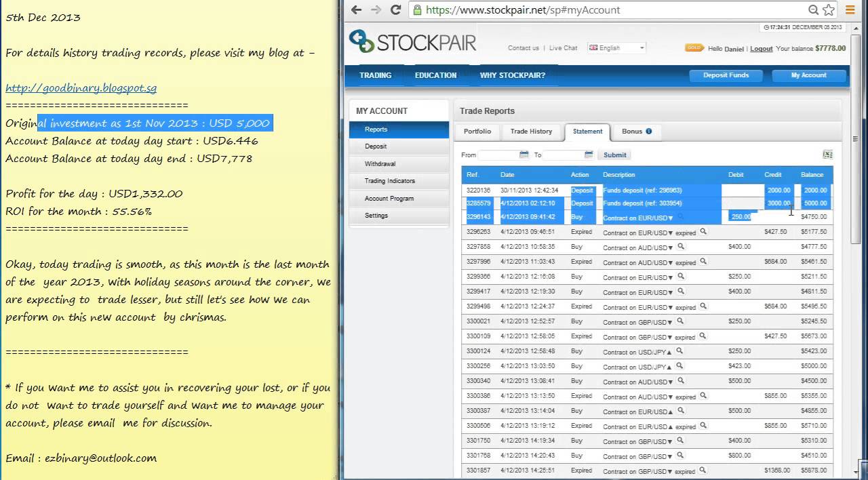Viewport: 868px width, 480px height.
Task: Open the Chrome menu (three bars)
Action: (850, 10)
